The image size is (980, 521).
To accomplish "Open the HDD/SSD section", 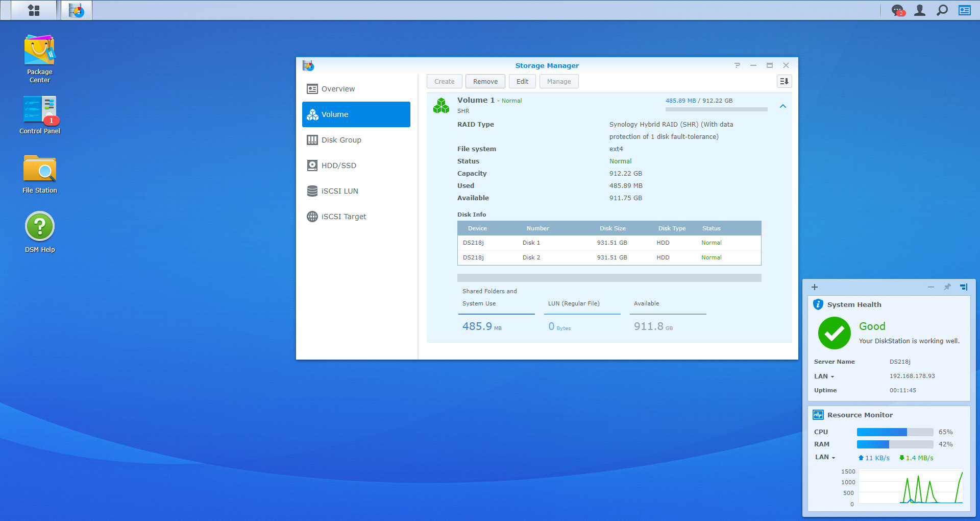I will [x=338, y=165].
